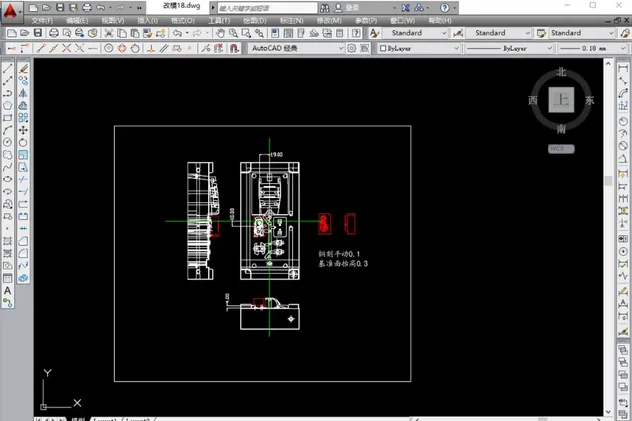Click the Open file icon in standard toolbar

click(25, 33)
